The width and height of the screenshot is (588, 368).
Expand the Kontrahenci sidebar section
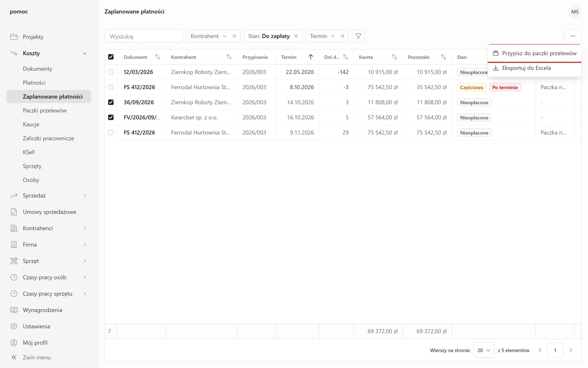pyautogui.click(x=49, y=228)
